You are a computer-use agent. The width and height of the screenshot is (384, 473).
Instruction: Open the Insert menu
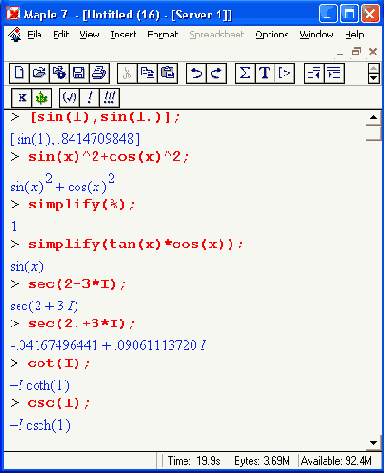pyautogui.click(x=123, y=34)
